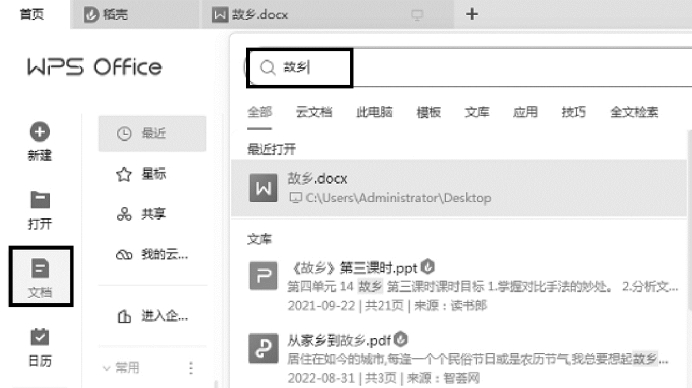Click the P icon of 《故乡》第三课时.ppt

click(263, 276)
